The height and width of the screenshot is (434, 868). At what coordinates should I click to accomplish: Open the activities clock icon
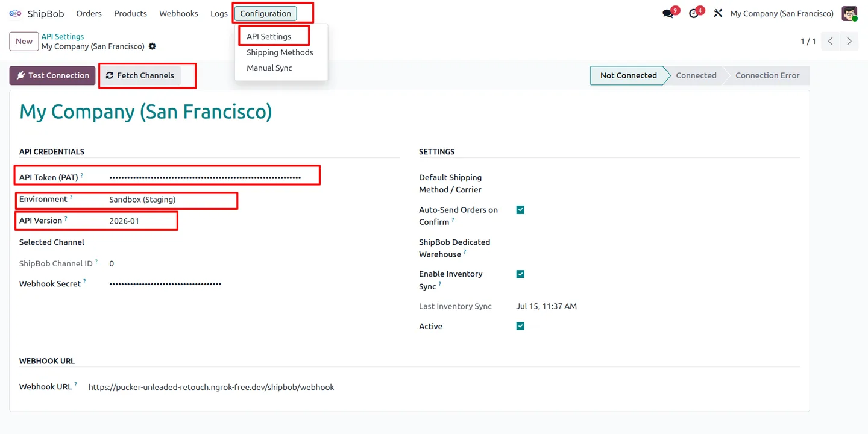point(693,13)
